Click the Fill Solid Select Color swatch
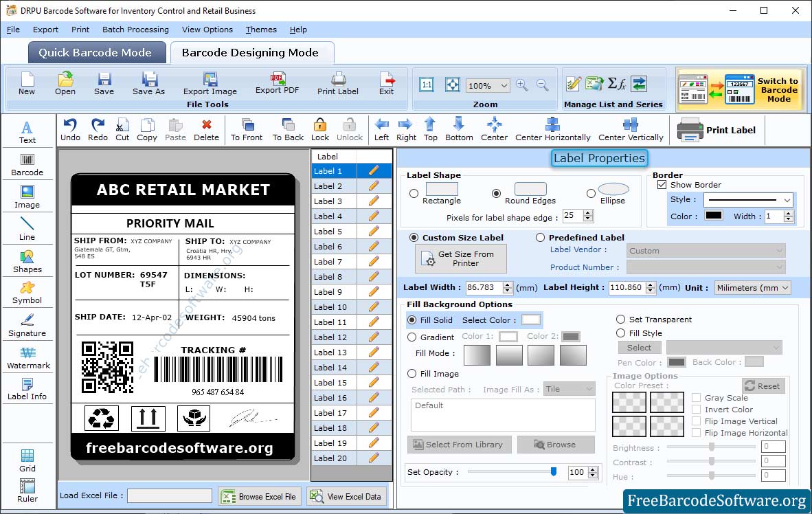This screenshot has height=514, width=812. [531, 320]
